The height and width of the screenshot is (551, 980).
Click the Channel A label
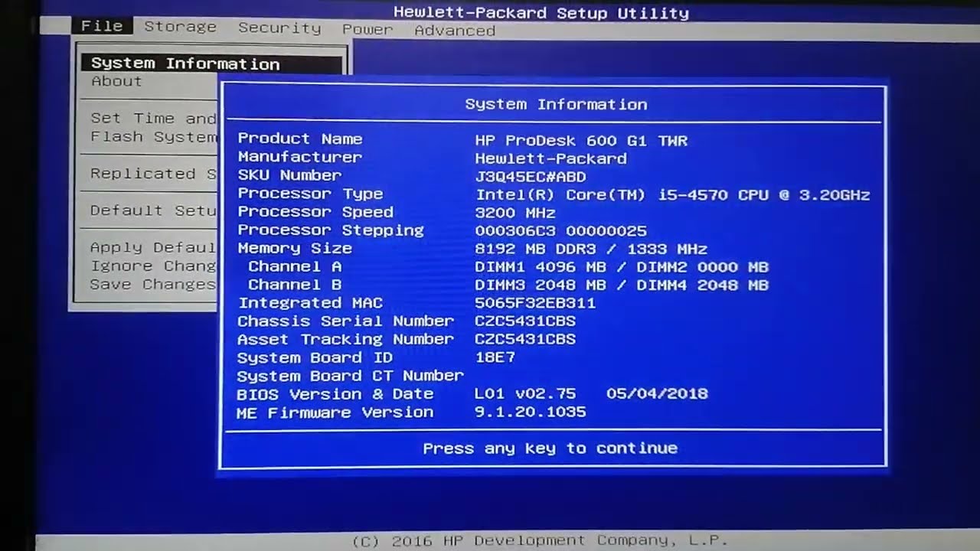pos(295,266)
